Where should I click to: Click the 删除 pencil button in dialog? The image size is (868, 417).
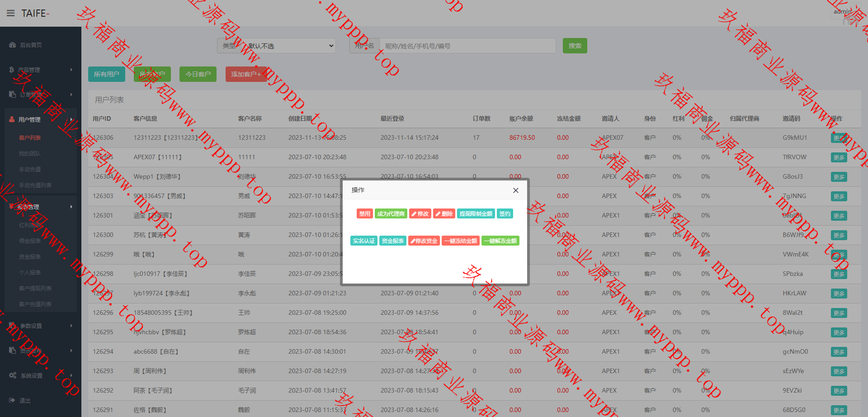pyautogui.click(x=444, y=214)
